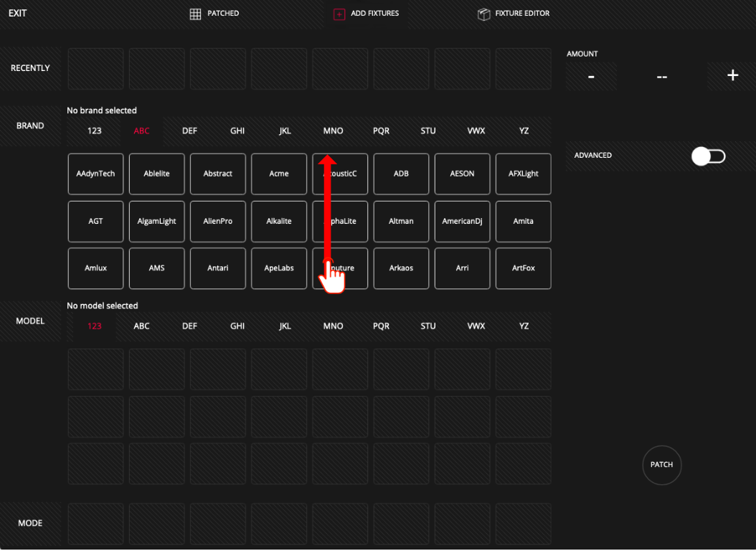Select the Arkaos brand
756x551 pixels.
pyautogui.click(x=401, y=268)
